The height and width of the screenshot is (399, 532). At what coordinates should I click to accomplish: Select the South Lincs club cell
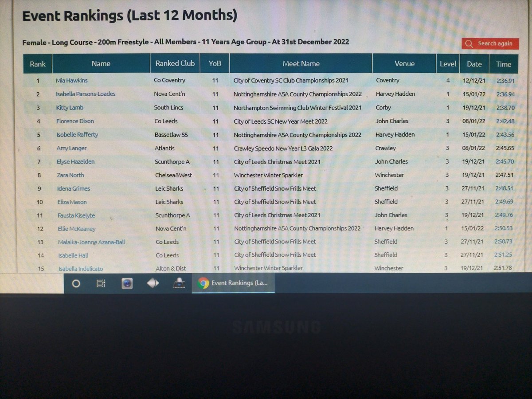pos(168,108)
